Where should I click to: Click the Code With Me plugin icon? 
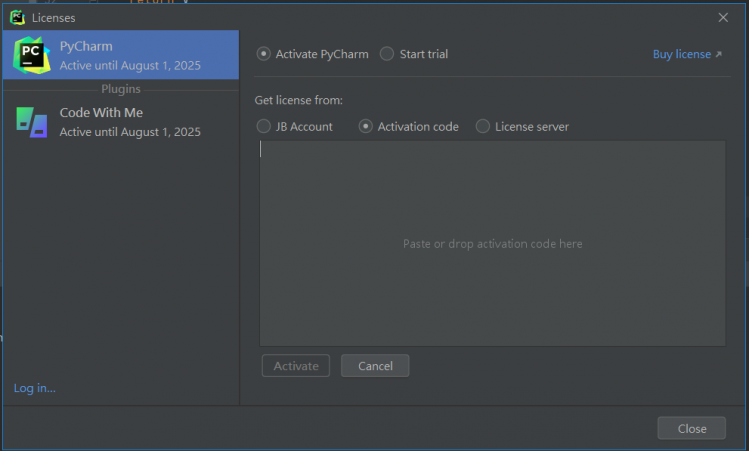32,121
